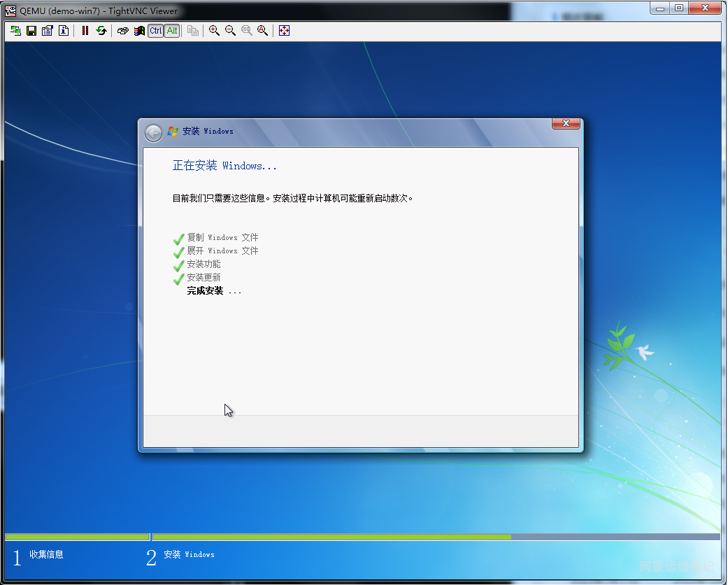Pause the remote session with red pause icon

point(85,31)
